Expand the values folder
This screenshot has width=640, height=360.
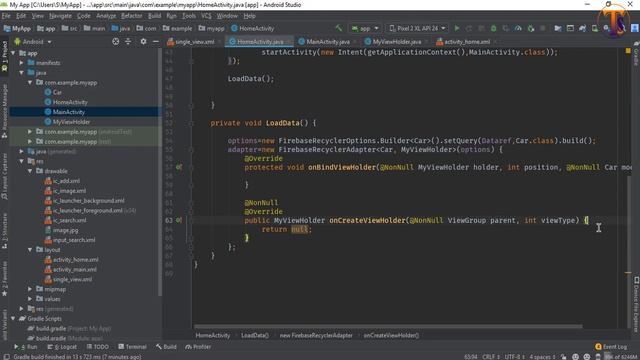(x=30, y=299)
